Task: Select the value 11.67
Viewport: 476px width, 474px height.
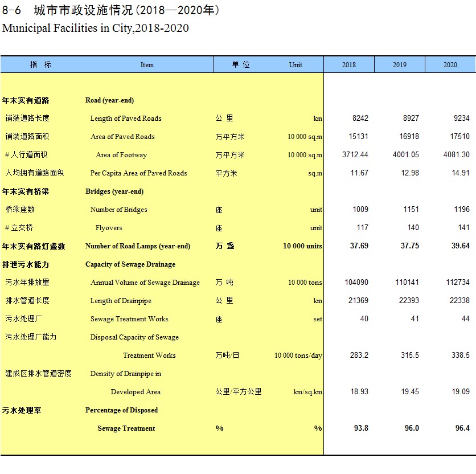Action: click(359, 173)
